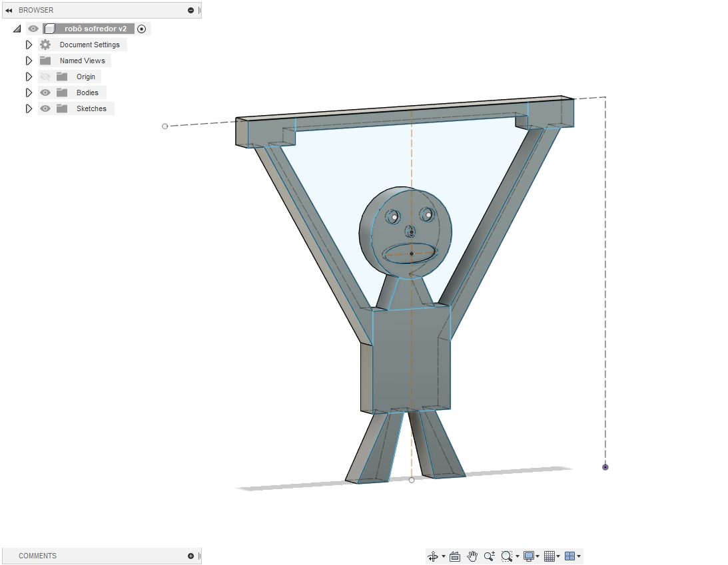Expand the Origin node
The height and width of the screenshot is (565, 728).
(29, 77)
